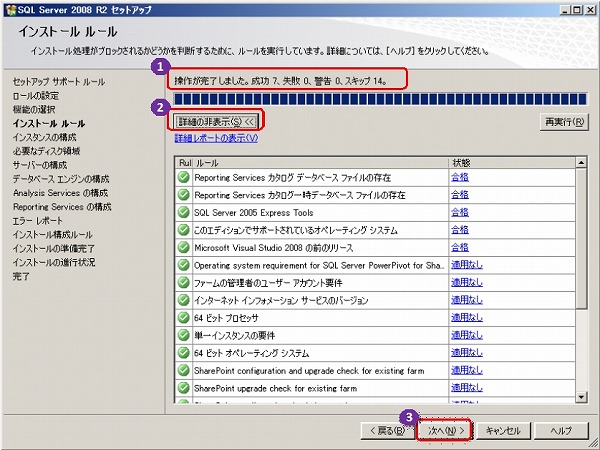Maximize the setup window
The image size is (600, 450).
click(577, 10)
